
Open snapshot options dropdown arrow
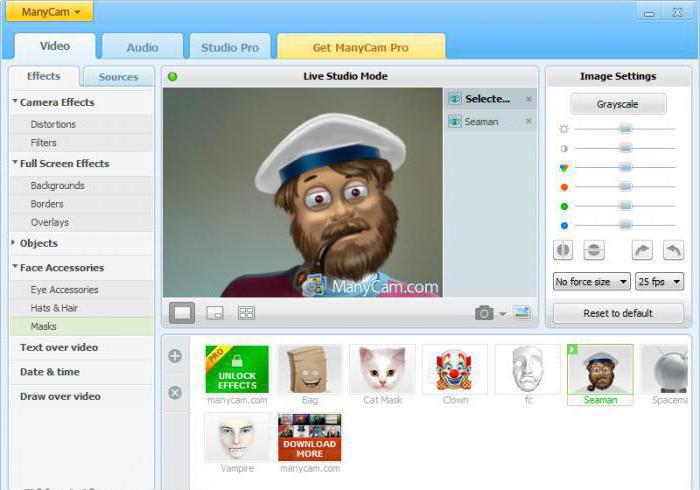click(503, 314)
